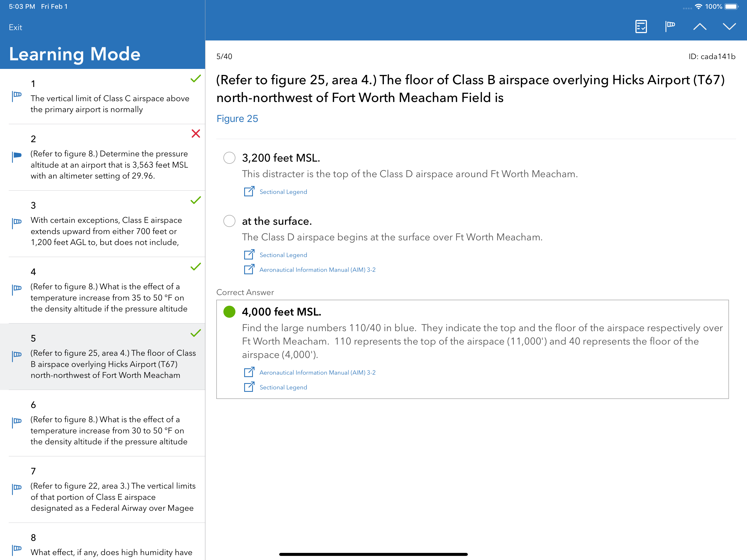Open question 7 about Federal Airway over Magee
Screen dimensions: 747x560
pos(103,490)
